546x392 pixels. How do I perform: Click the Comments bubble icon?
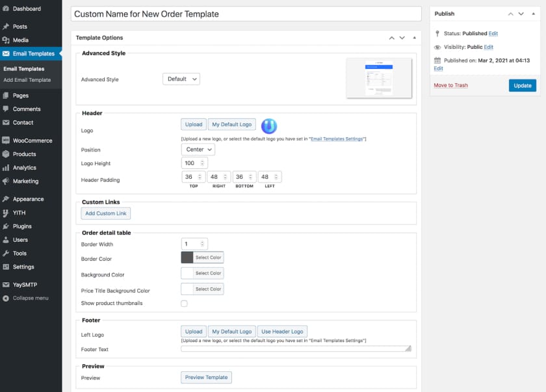pos(6,109)
